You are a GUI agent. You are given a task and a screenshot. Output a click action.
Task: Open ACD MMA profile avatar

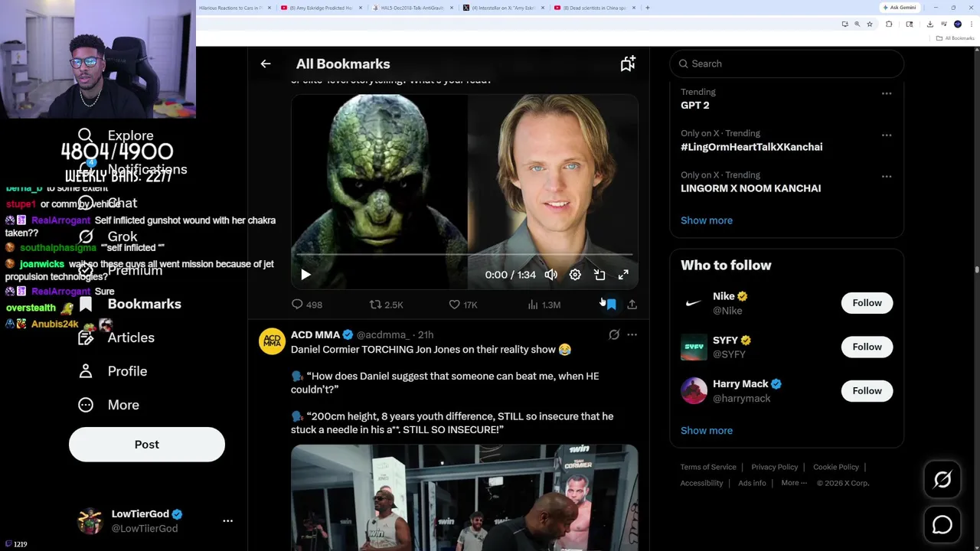272,341
